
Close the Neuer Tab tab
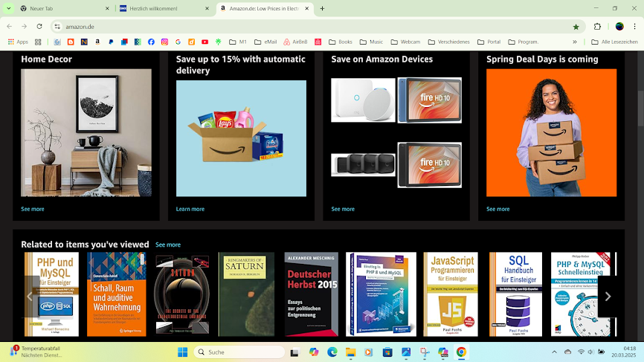click(107, 8)
